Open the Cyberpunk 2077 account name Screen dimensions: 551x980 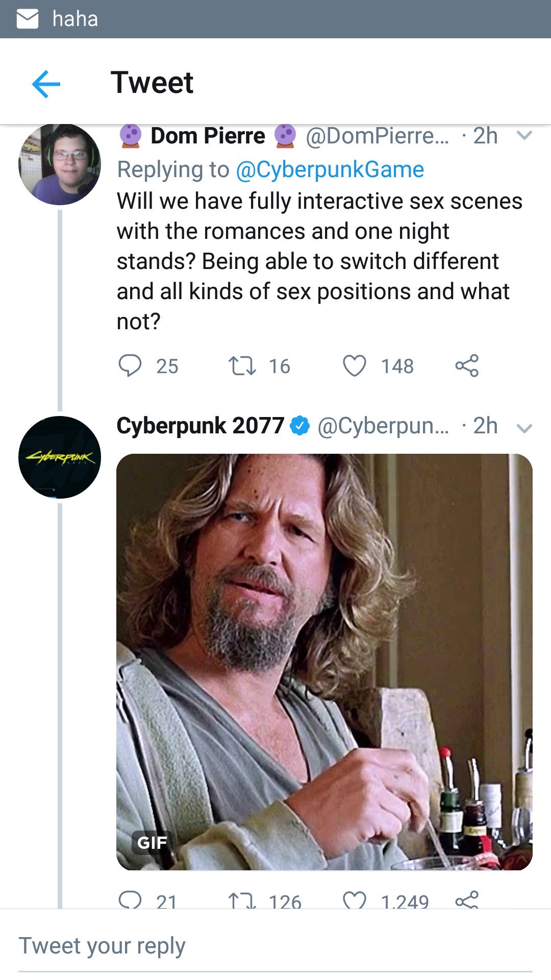tap(200, 426)
